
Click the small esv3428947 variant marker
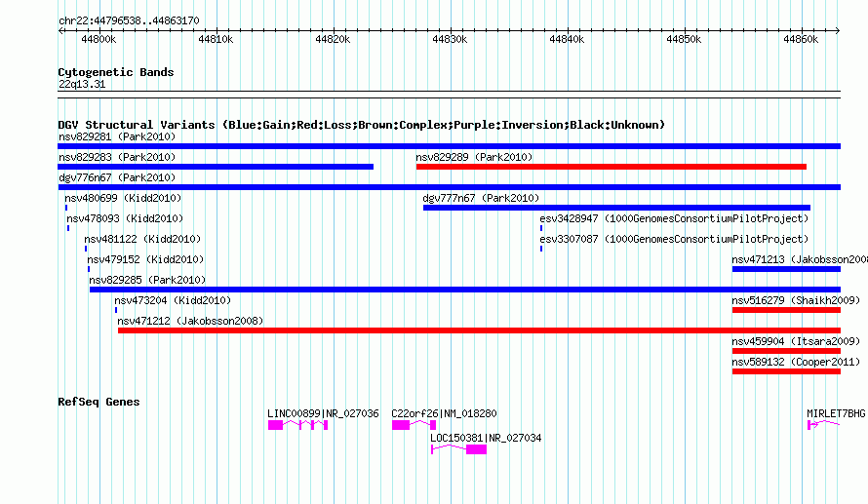tap(541, 228)
